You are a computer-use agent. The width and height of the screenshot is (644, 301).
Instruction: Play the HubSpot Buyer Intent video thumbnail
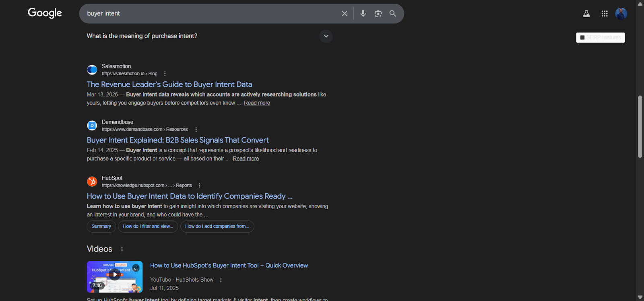coord(115,277)
